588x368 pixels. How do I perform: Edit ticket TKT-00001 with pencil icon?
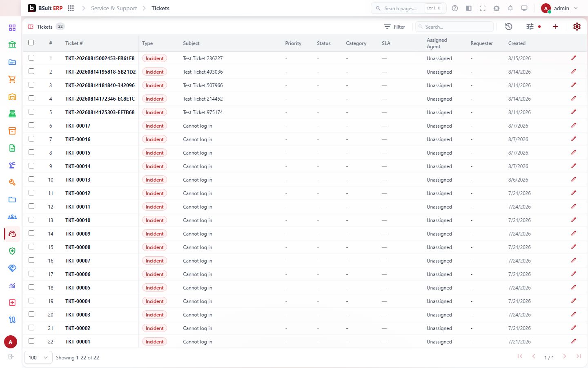pyautogui.click(x=574, y=341)
